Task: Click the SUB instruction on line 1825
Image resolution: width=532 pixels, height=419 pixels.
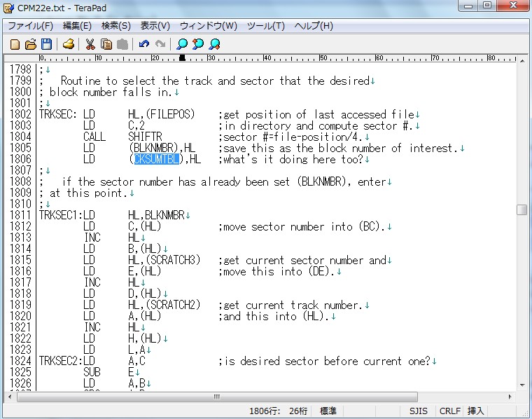Action: [92, 372]
